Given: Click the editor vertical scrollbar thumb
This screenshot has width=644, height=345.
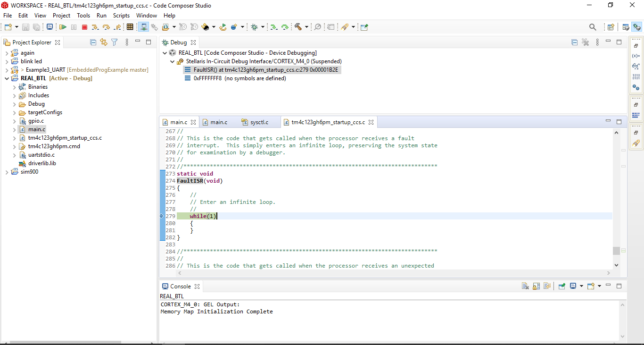Looking at the screenshot, I should click(616, 251).
